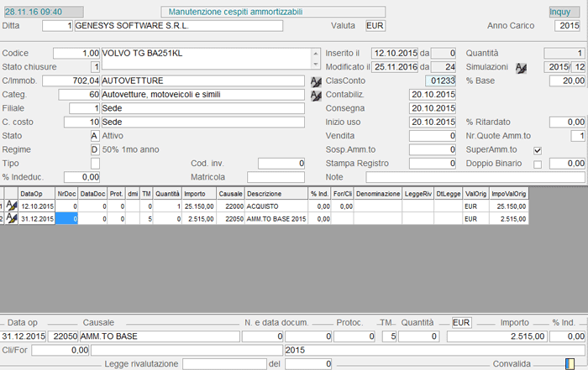Select the Denominazione column header

coord(378,194)
